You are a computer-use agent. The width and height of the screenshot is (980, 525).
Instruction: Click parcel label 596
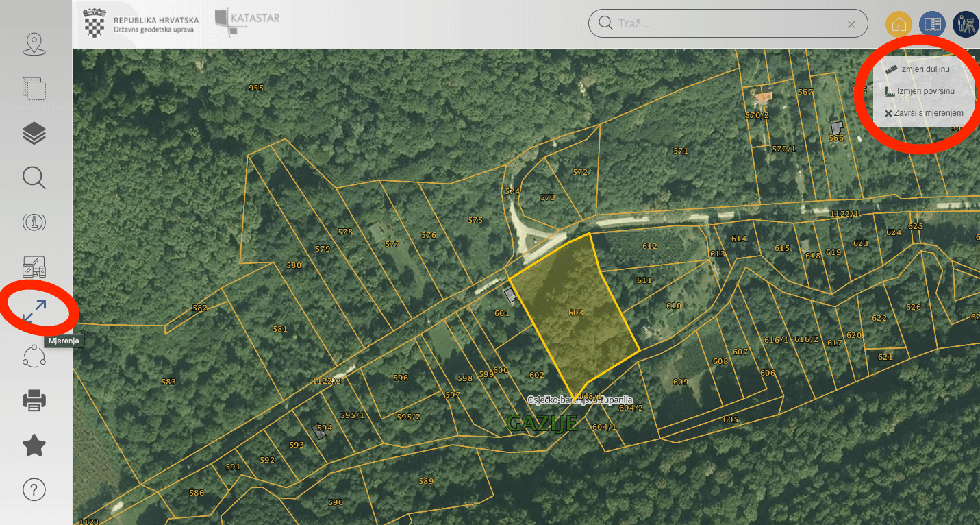tap(401, 378)
